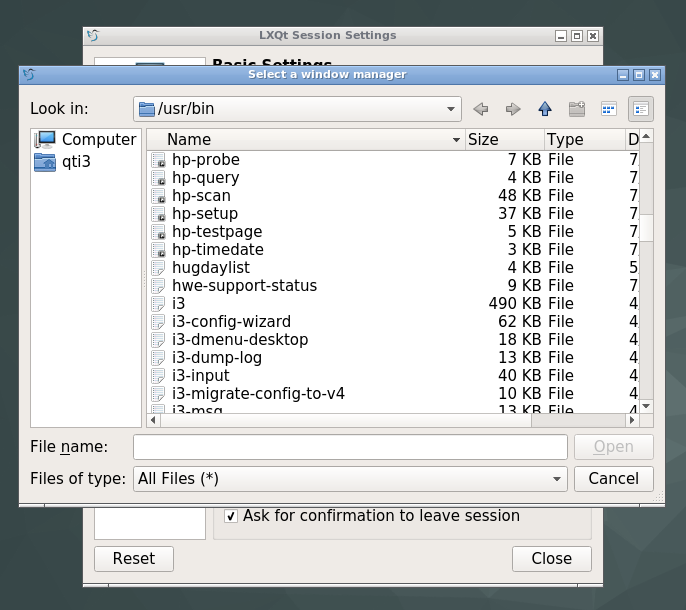Click Close in LXQt Session Settings window

(552, 559)
